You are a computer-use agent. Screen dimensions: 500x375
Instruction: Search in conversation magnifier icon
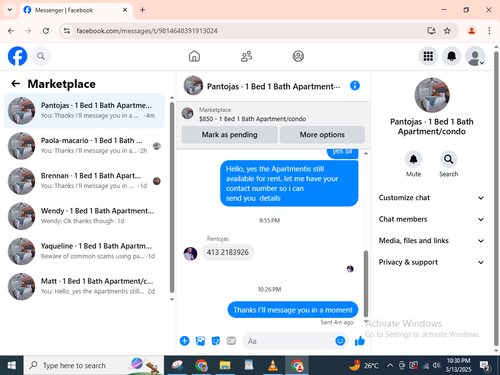point(448,159)
